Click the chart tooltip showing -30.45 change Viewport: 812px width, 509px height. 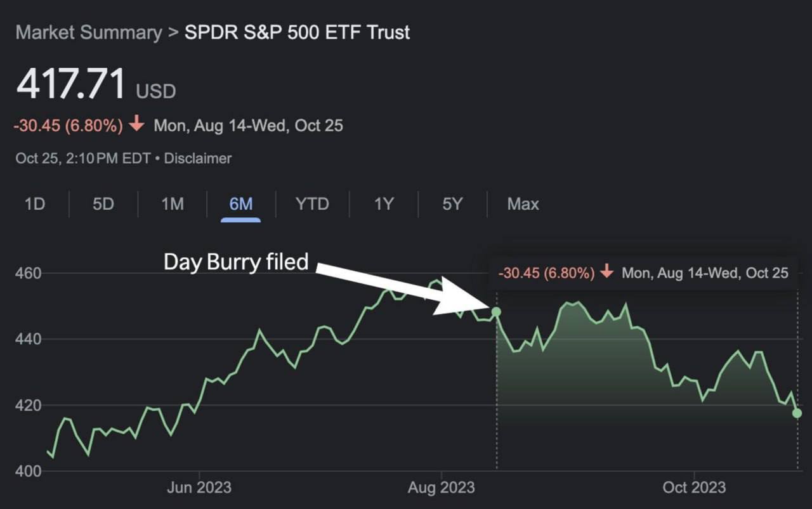[643, 273]
